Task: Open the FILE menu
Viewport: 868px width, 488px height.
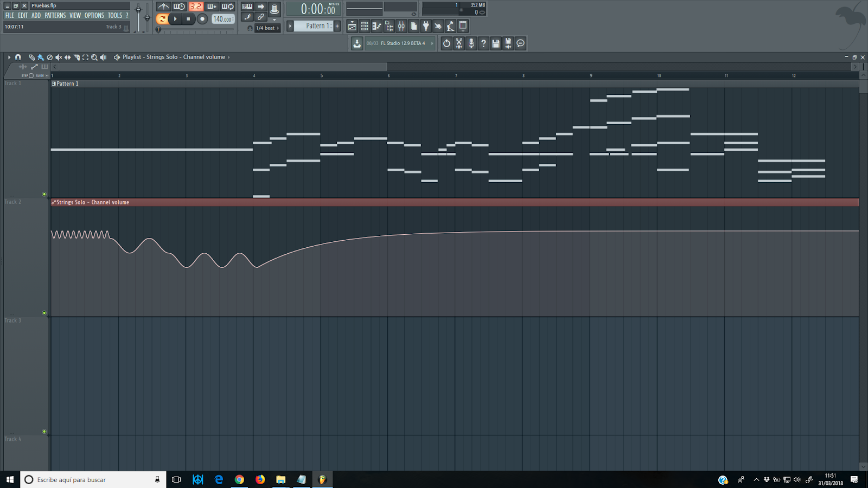Action: 10,16
